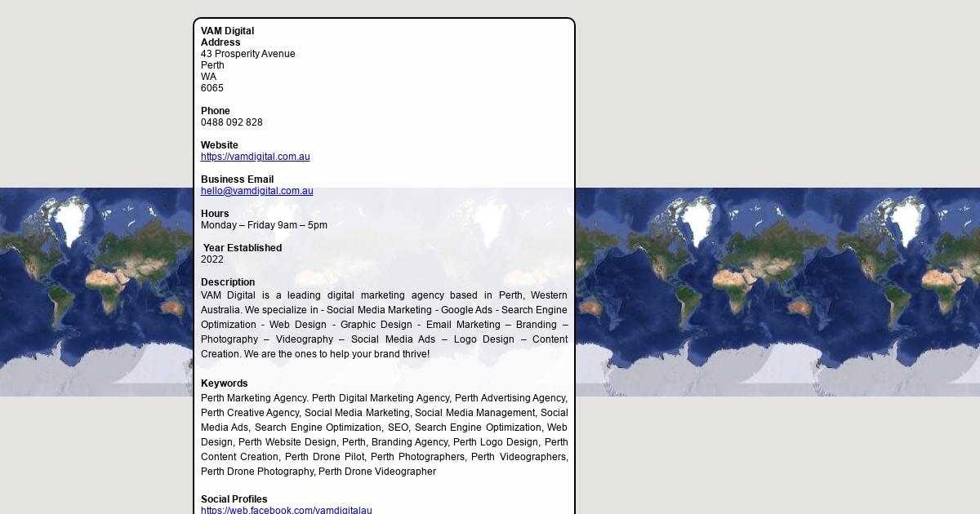Image resolution: width=980 pixels, height=514 pixels.
Task: Click the Address heading label
Action: pos(220,42)
